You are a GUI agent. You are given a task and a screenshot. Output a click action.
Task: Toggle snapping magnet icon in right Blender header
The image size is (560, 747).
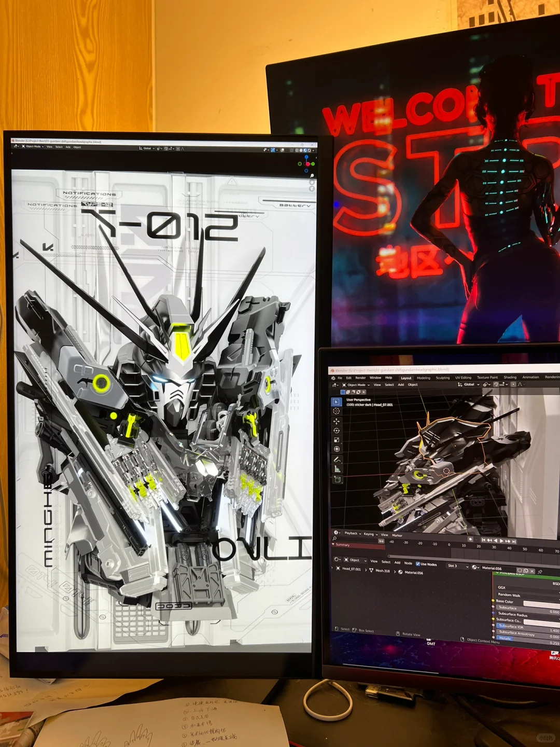tap(496, 384)
